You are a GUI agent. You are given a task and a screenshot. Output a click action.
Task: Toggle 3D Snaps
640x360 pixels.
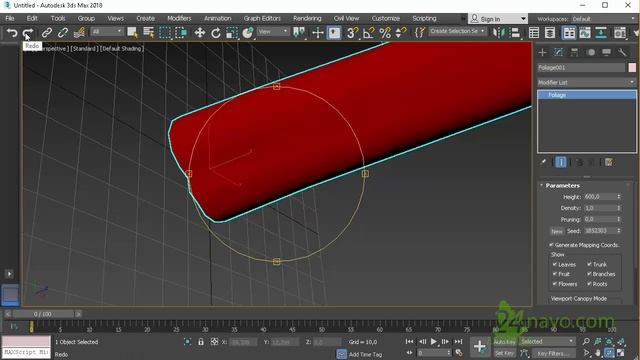(352, 33)
